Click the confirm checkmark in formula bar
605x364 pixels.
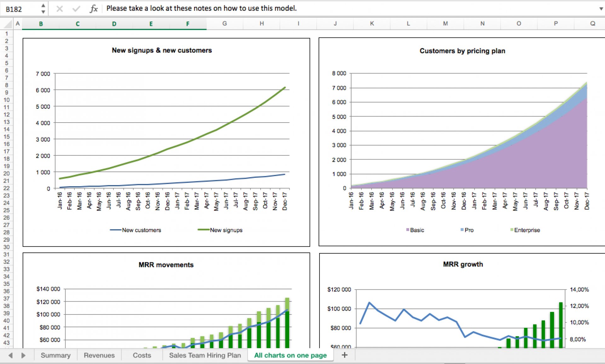point(76,9)
